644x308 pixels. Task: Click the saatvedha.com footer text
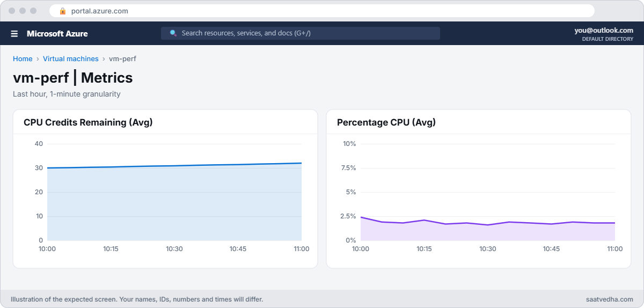coord(610,299)
